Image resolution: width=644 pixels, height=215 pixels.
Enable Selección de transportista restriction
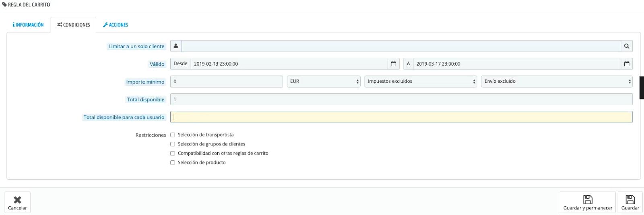173,135
